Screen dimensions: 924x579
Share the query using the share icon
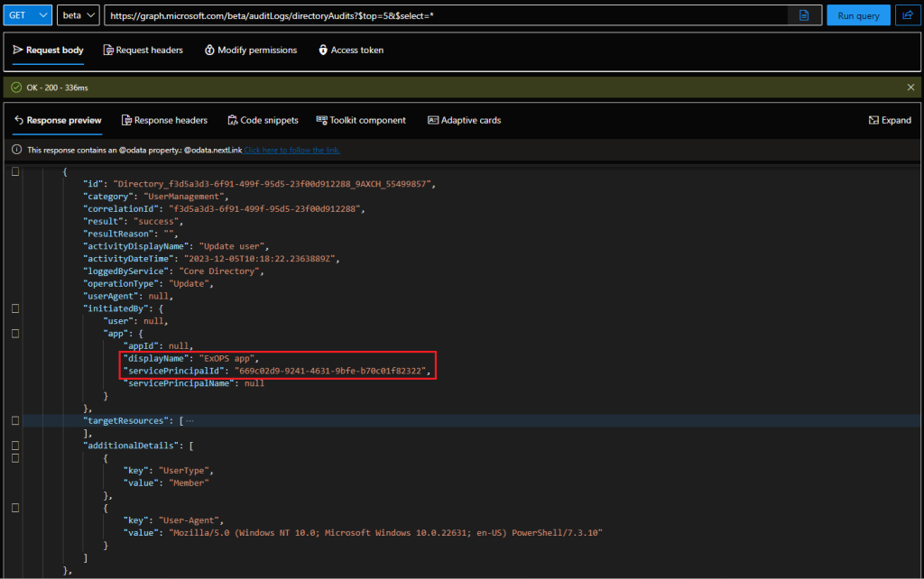[x=911, y=14]
